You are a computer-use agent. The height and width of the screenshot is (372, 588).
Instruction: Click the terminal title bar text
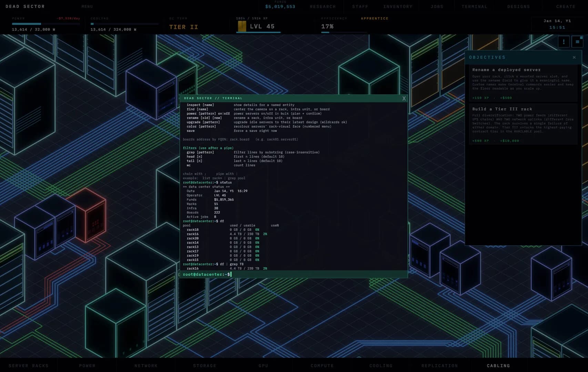click(x=213, y=98)
